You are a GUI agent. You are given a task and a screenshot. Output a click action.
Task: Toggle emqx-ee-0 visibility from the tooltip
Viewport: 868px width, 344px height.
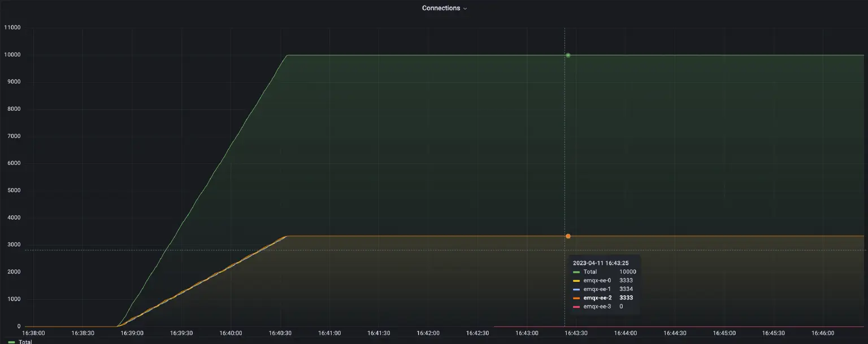[x=596, y=280]
